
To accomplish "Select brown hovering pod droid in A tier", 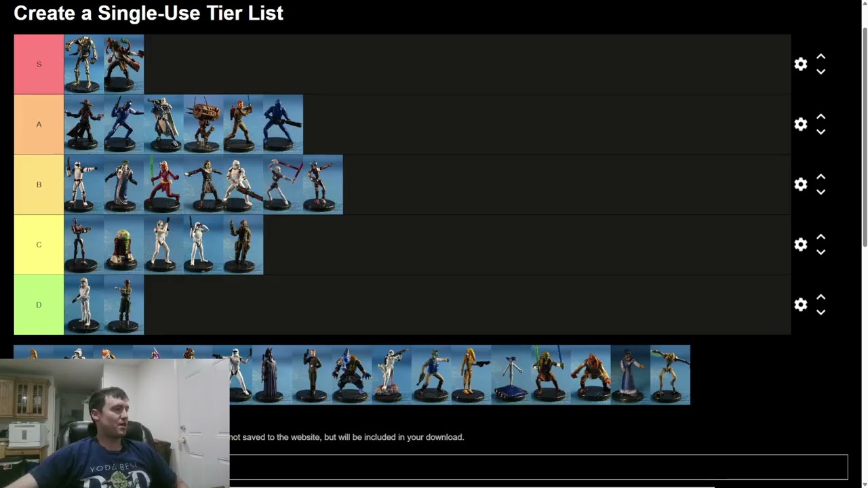I will 203,124.
